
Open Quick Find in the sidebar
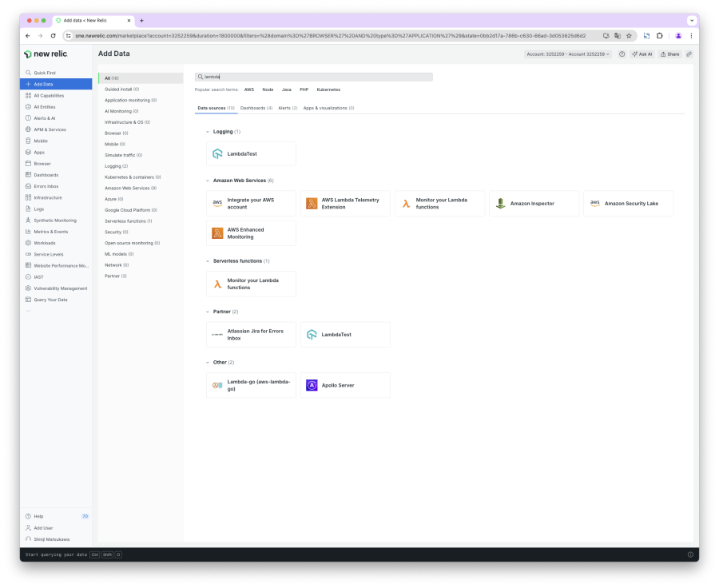click(x=45, y=73)
